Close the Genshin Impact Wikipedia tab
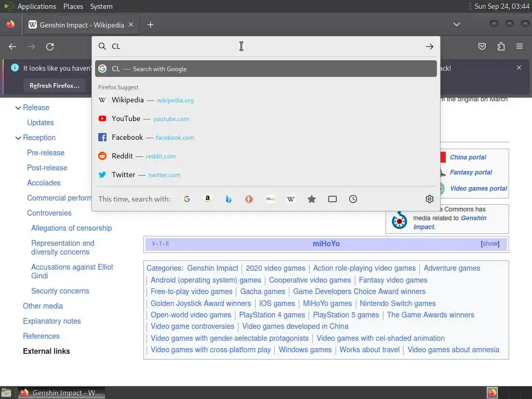Screen dimensions: 532x399 131,25
